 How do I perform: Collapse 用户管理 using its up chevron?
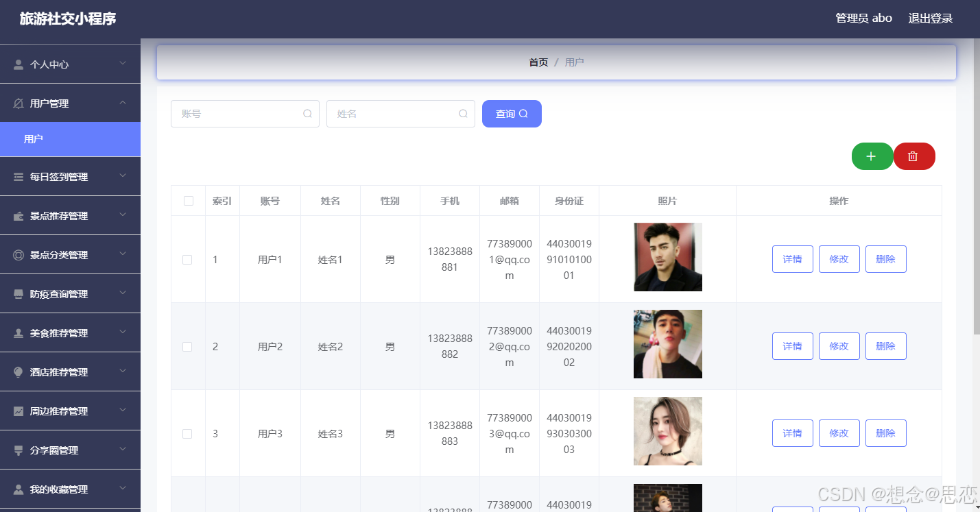(123, 103)
